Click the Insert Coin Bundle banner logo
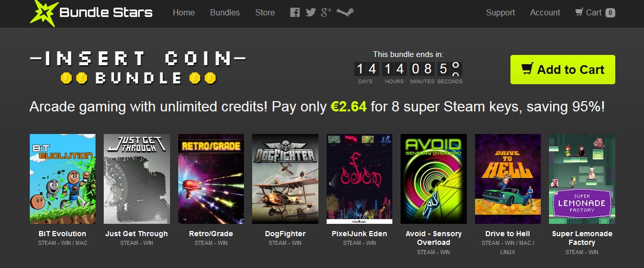 (x=138, y=68)
